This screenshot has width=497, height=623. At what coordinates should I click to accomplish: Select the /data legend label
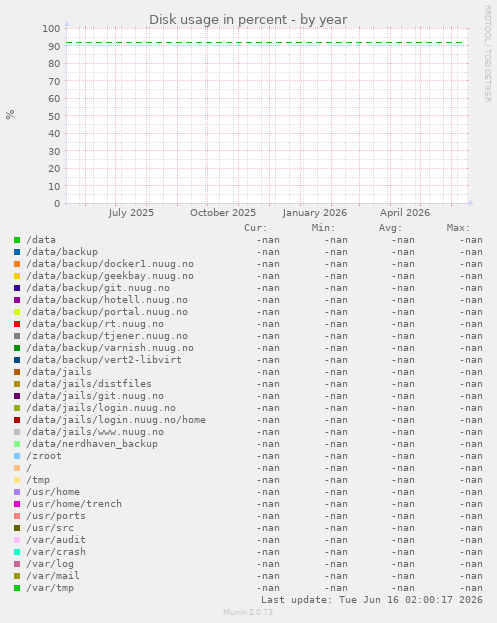[41, 240]
